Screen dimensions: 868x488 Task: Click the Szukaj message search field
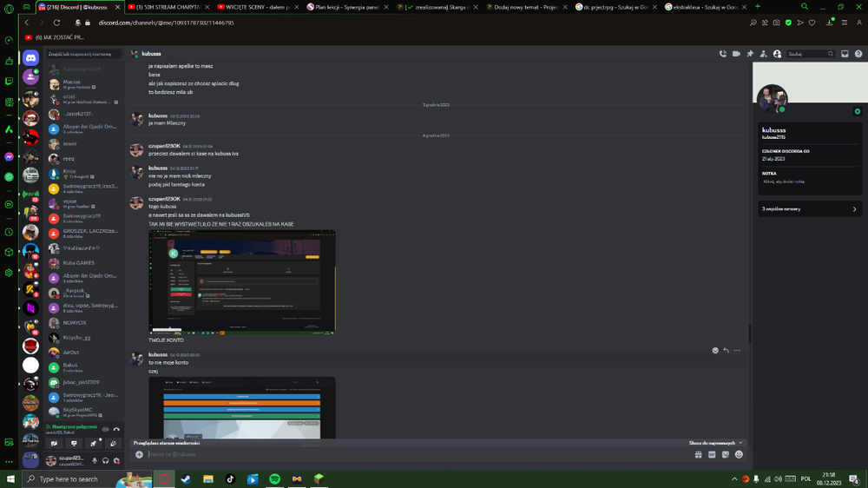(x=811, y=54)
